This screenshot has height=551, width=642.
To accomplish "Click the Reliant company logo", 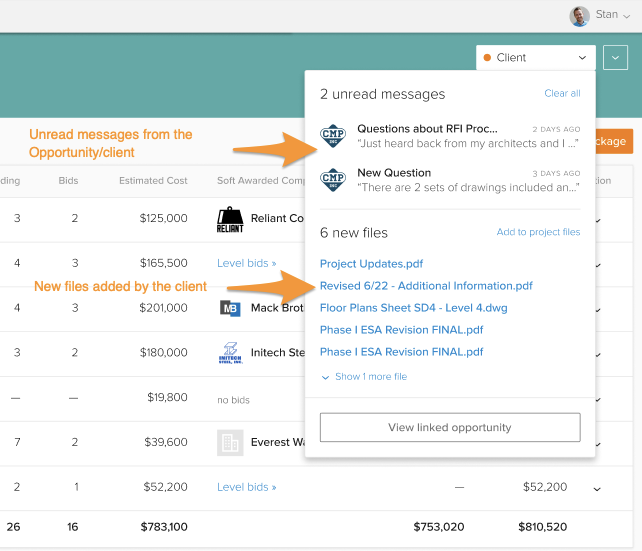I will point(230,219).
